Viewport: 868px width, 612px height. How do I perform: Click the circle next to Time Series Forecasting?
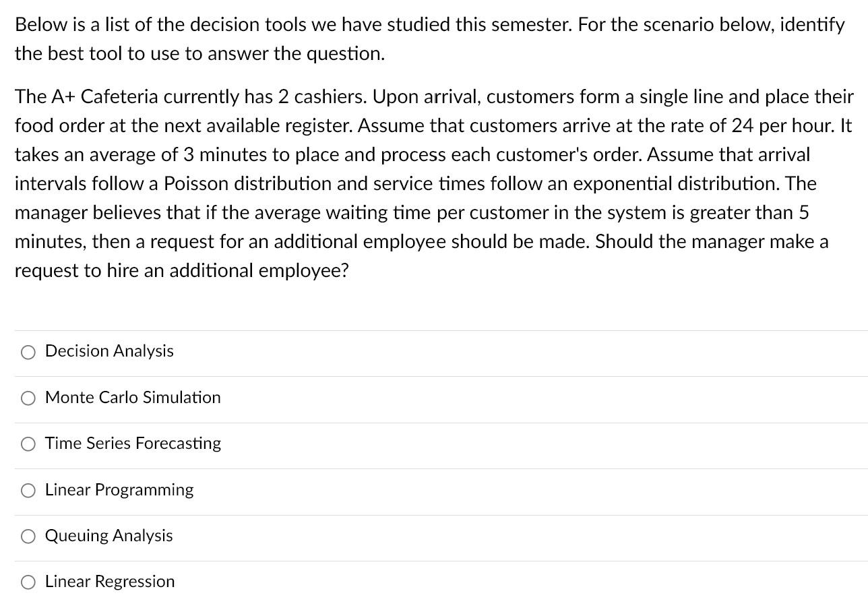point(28,443)
